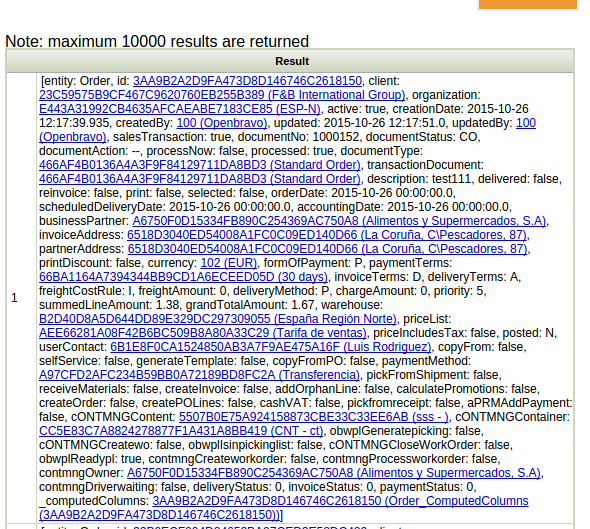590x529 pixels.
Task: Open businessPartner Alimentos y Supermercados link
Action: 339,221
